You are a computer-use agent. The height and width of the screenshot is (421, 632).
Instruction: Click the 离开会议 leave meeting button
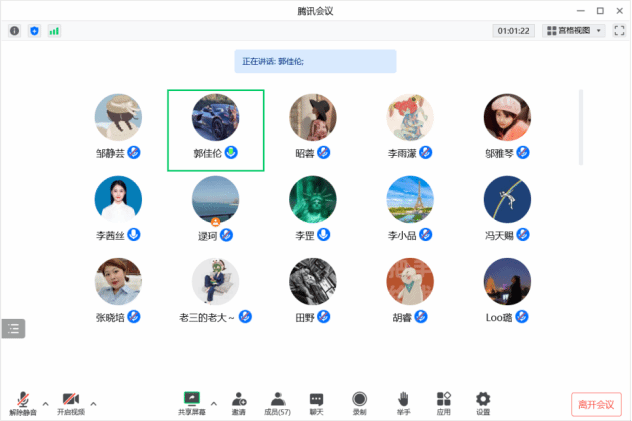click(596, 404)
